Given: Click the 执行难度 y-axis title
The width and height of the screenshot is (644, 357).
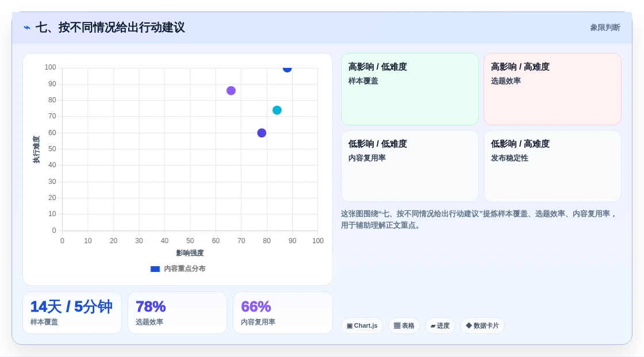Looking at the screenshot, I should [x=36, y=149].
